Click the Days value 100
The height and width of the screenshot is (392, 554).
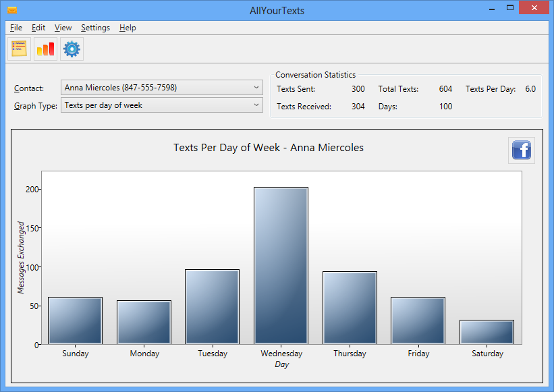click(445, 107)
